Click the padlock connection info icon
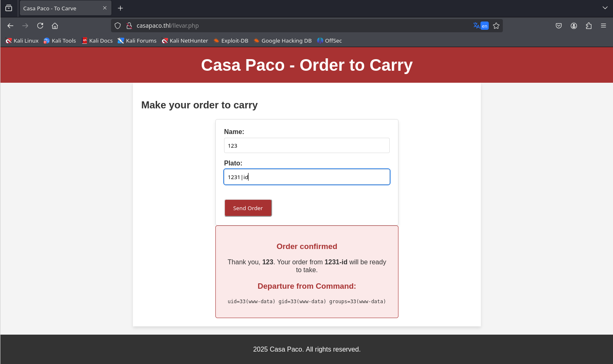613x364 pixels. [129, 26]
